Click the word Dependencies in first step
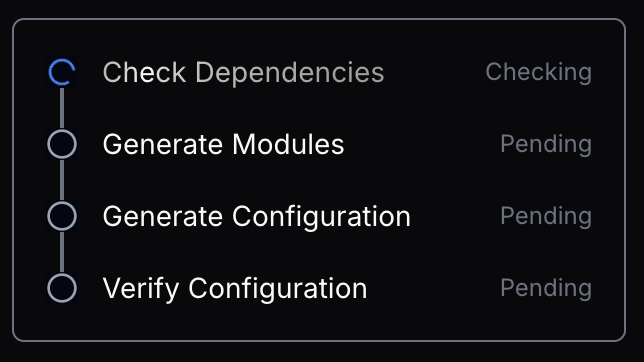Image resolution: width=644 pixels, height=362 pixels. [x=290, y=73]
